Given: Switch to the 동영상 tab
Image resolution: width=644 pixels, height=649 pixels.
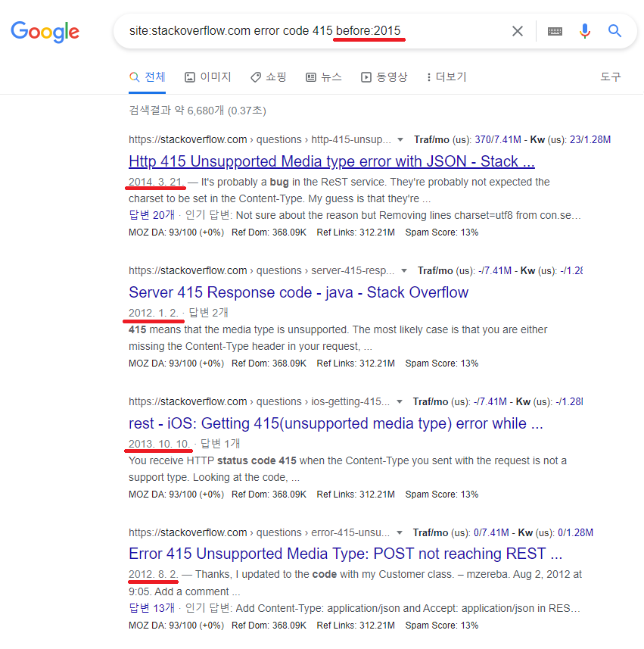Looking at the screenshot, I should click(384, 77).
